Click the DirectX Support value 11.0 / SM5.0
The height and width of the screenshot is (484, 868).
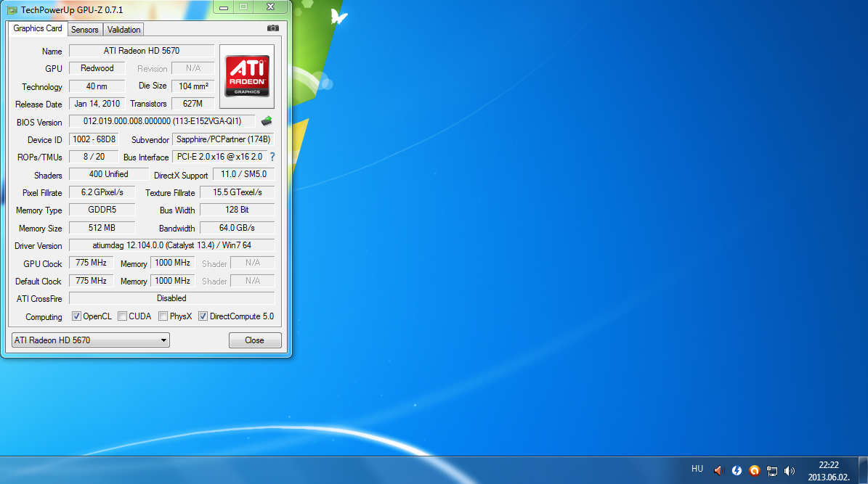pyautogui.click(x=243, y=174)
